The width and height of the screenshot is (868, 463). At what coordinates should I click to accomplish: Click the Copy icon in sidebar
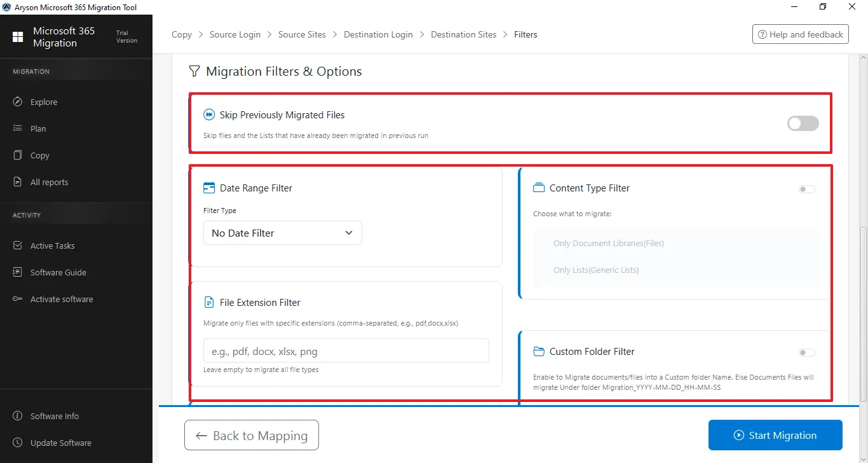[18, 155]
